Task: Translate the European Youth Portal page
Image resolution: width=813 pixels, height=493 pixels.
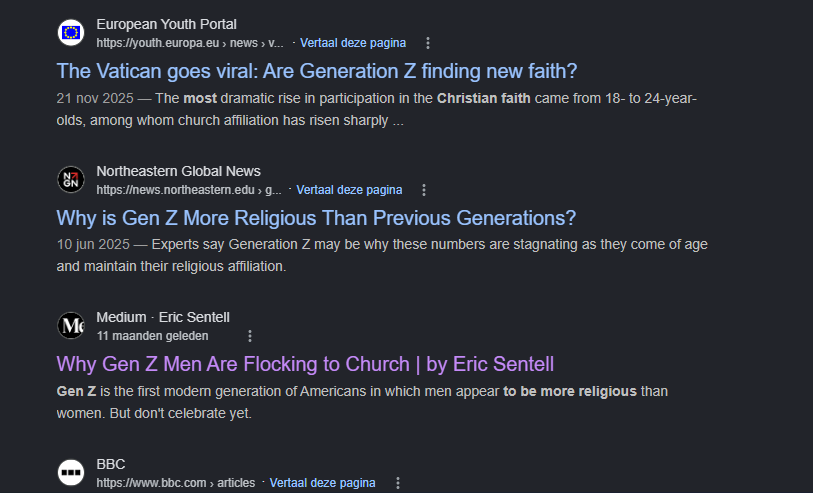Action: coord(353,43)
